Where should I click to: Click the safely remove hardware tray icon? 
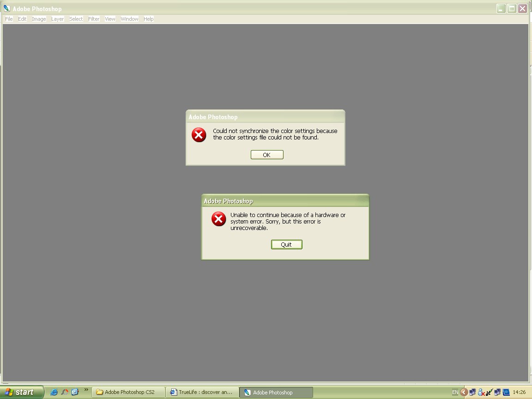point(489,392)
